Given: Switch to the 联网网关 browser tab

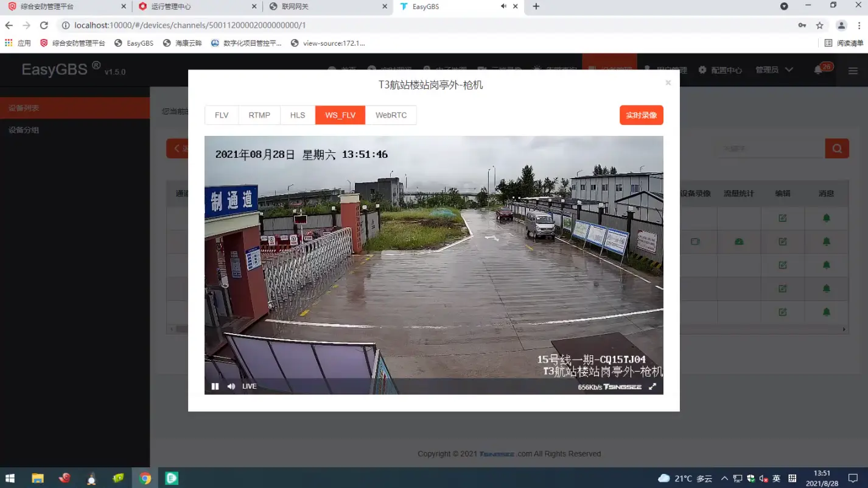Looking at the screenshot, I should (329, 7).
